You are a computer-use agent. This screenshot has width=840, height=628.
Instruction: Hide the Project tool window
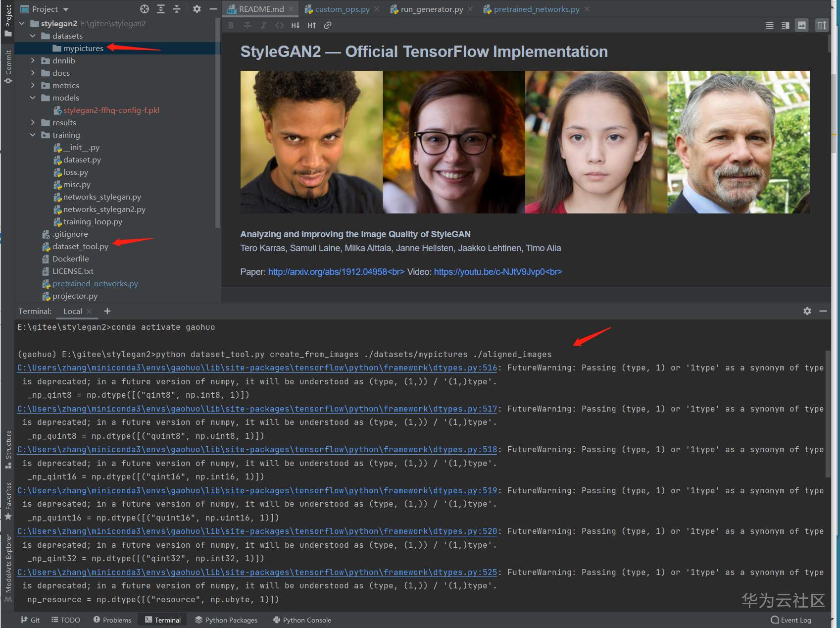213,9
